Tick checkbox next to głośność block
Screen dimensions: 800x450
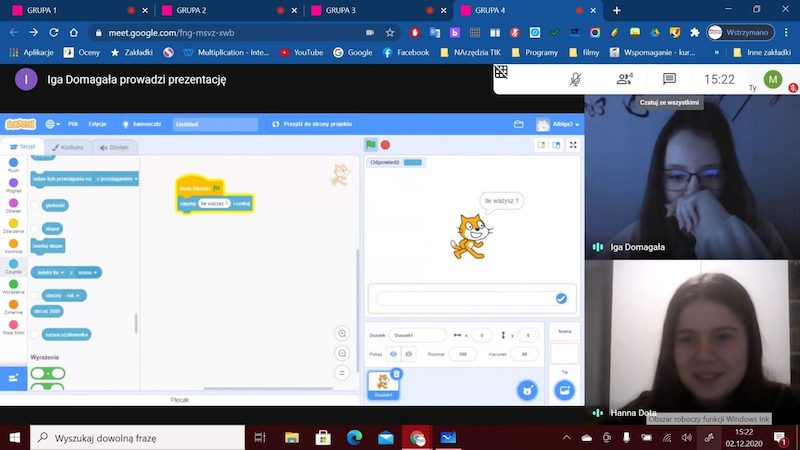[35, 205]
